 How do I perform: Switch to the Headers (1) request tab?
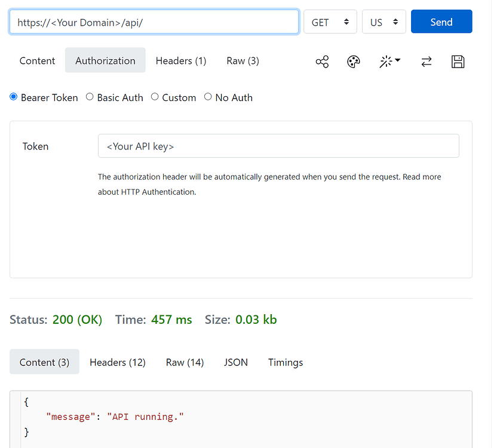[x=180, y=60]
